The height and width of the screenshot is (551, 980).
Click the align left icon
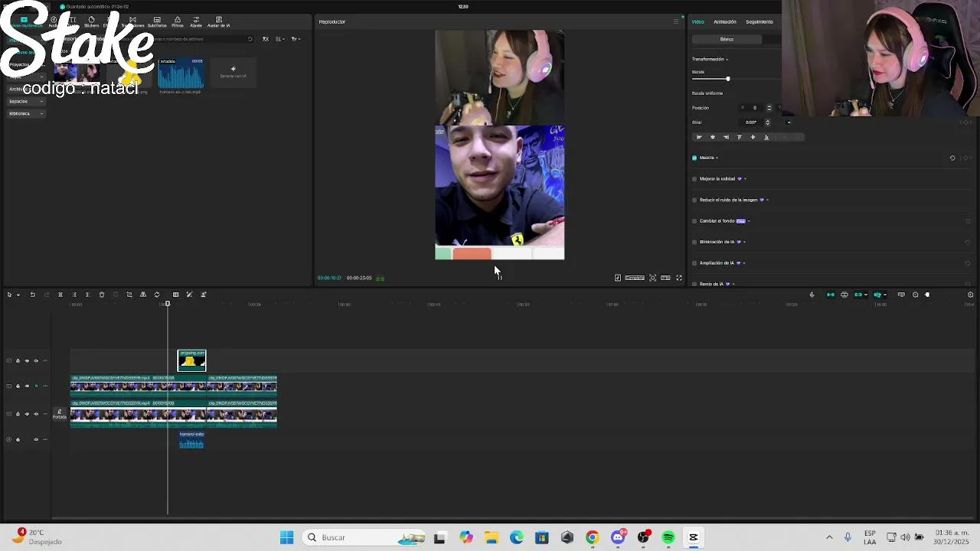698,137
